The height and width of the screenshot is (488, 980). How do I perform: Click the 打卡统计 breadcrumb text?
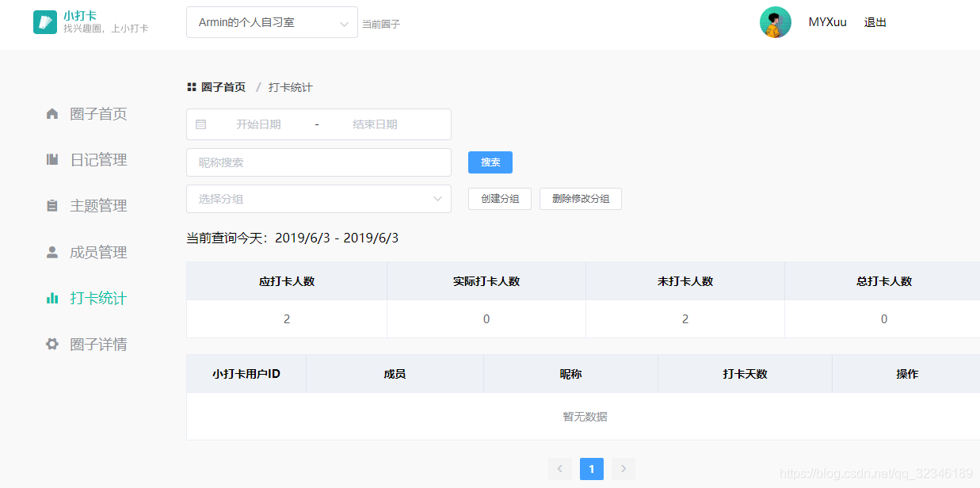tap(291, 87)
